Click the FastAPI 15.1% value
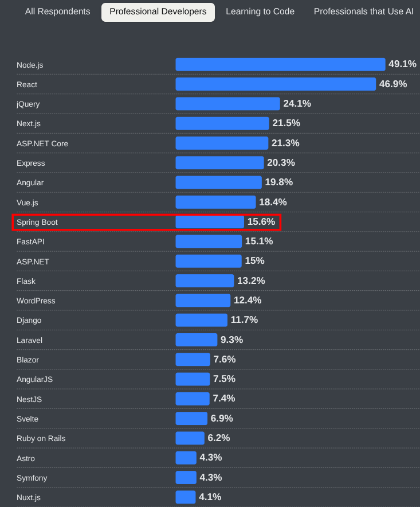 [258, 241]
